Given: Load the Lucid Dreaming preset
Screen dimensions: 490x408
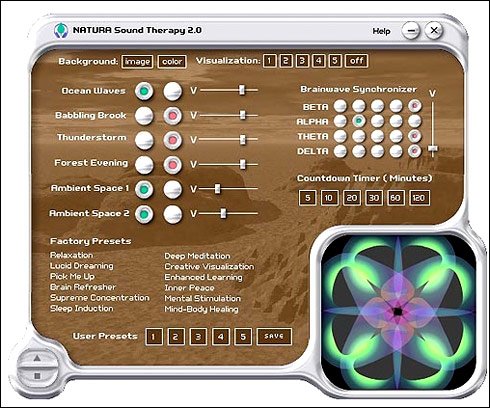Looking at the screenshot, I should tap(82, 266).
